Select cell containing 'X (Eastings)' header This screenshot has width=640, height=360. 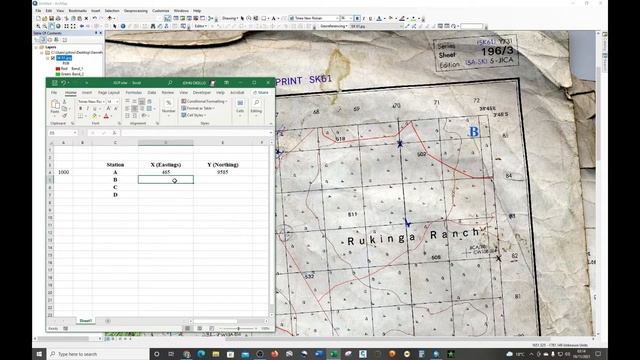pyautogui.click(x=165, y=164)
